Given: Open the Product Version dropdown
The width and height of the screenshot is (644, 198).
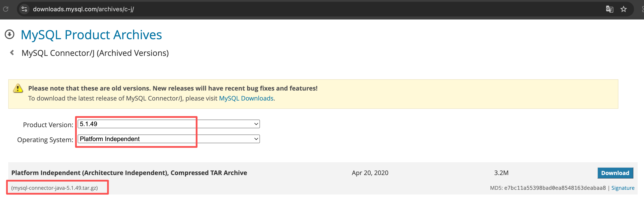Looking at the screenshot, I should point(169,124).
